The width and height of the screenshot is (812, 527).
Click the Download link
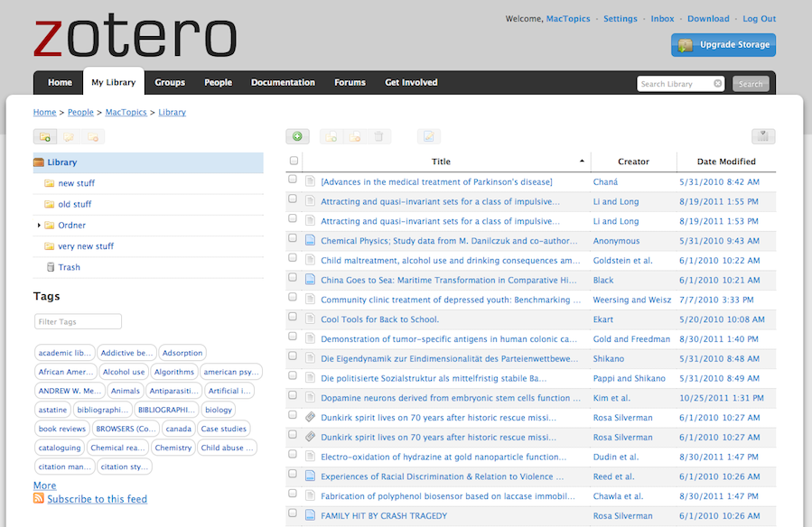(x=708, y=19)
